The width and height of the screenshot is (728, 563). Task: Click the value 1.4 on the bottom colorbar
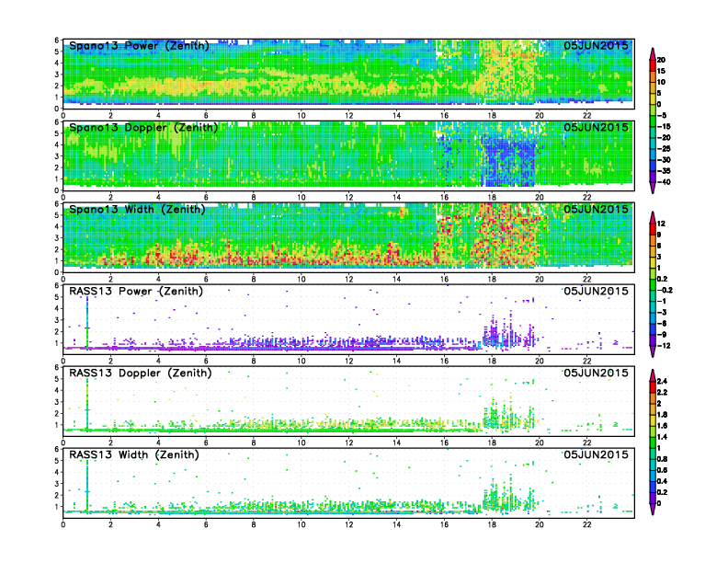tap(662, 437)
